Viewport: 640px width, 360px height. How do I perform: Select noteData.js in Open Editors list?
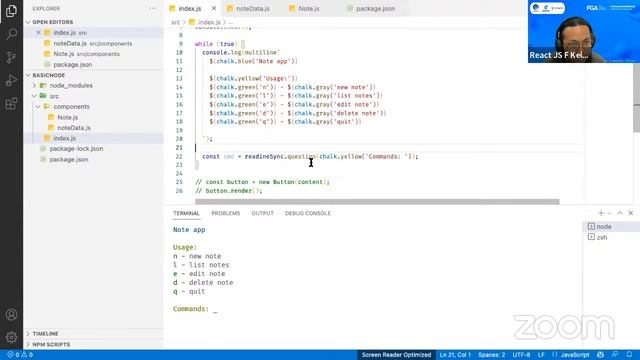pos(92,43)
